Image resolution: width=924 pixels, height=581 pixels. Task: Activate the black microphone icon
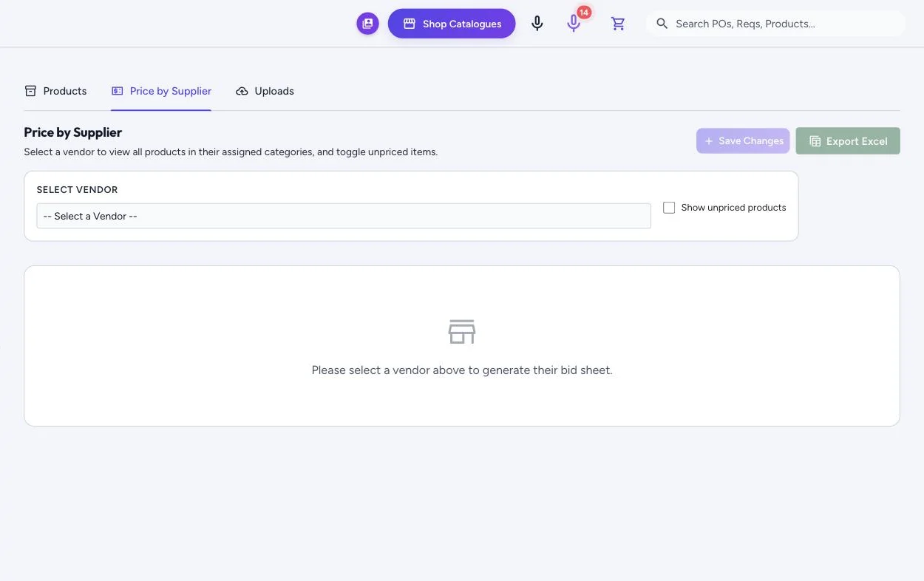pos(537,24)
